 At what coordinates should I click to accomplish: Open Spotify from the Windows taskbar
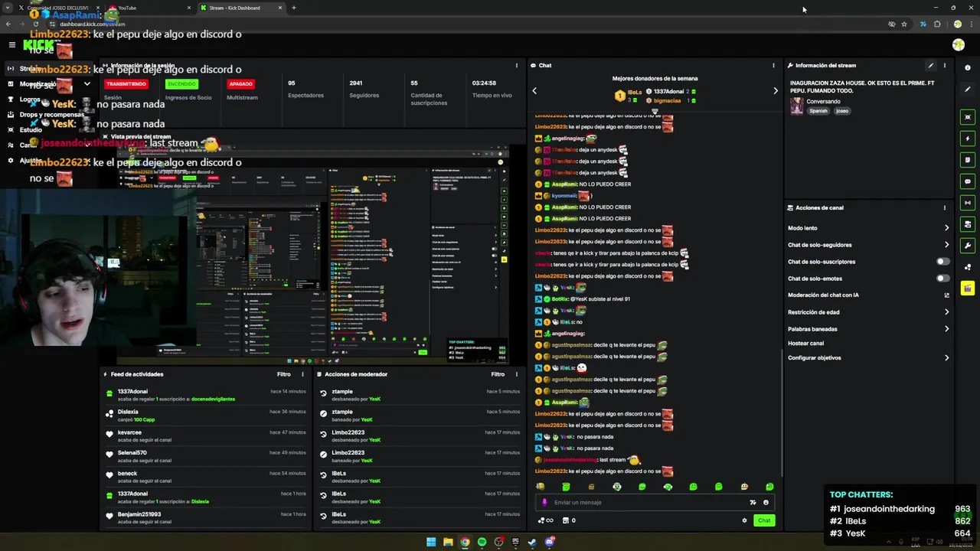[x=482, y=542]
